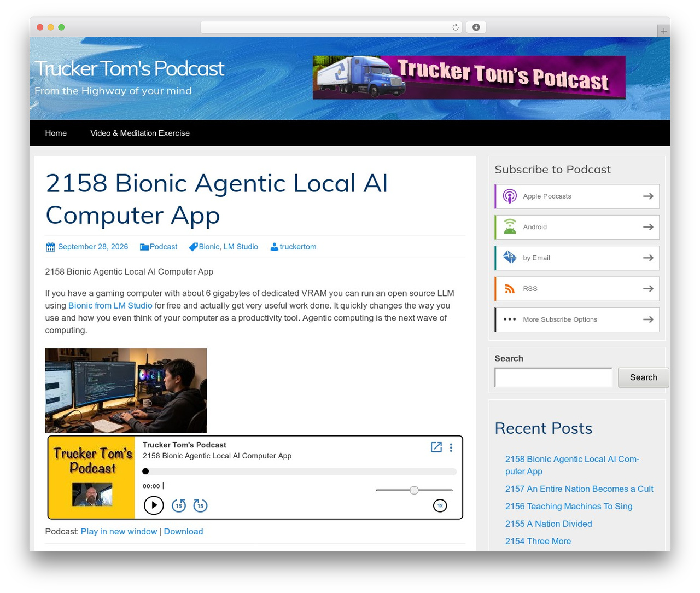Click the truck banner image
The width and height of the screenshot is (700, 593).
click(469, 77)
